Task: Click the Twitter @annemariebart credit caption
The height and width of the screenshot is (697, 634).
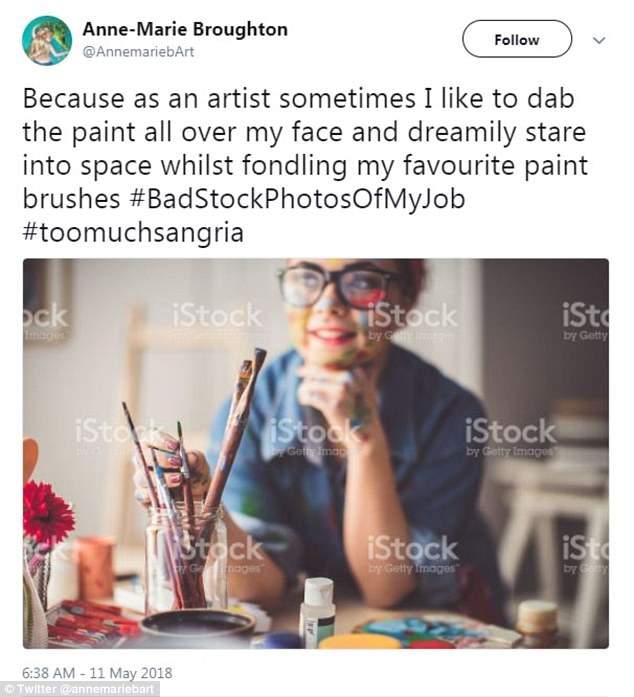Action: pos(73,689)
